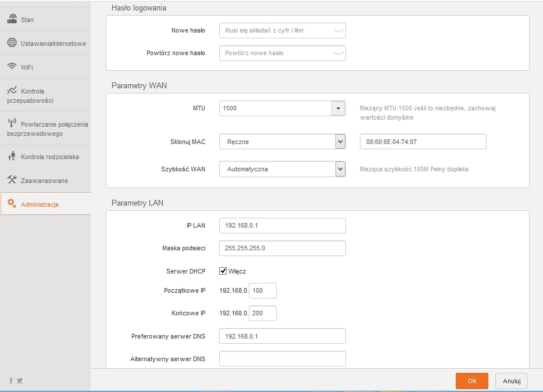This screenshot has height=392, width=543.
Task: Click the Anuluj button
Action: click(x=512, y=381)
